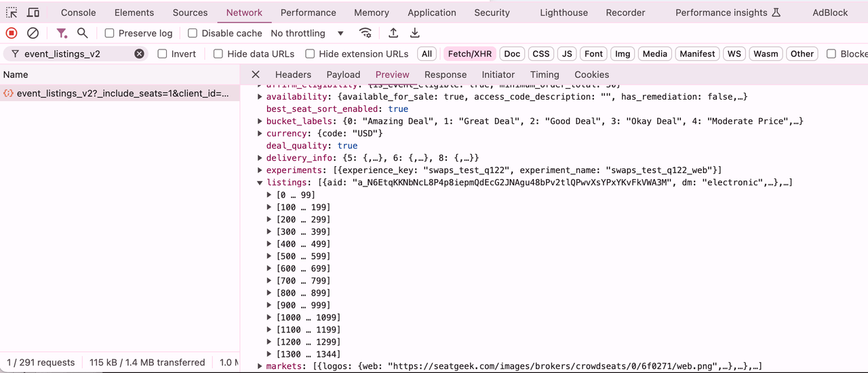Open the Lighthouse tab
The width and height of the screenshot is (868, 373).
[x=564, y=13]
